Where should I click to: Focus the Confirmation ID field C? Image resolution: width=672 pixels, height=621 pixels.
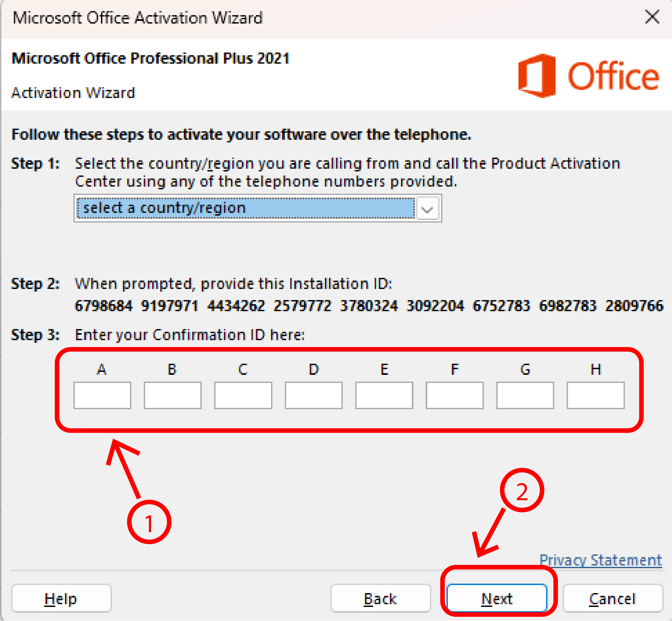(x=243, y=395)
